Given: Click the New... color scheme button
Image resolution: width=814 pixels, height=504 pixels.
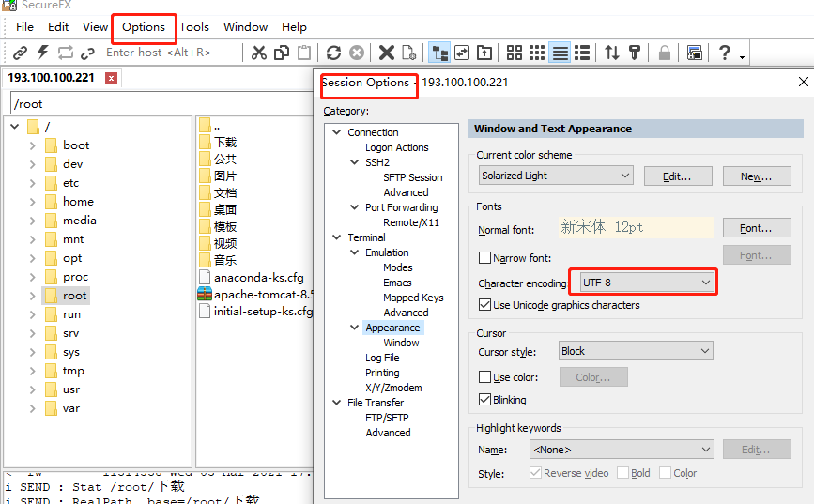Looking at the screenshot, I should (757, 176).
